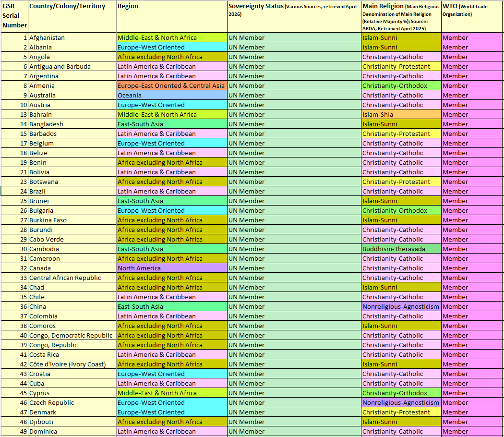Select the Chile country cell

pos(72,297)
